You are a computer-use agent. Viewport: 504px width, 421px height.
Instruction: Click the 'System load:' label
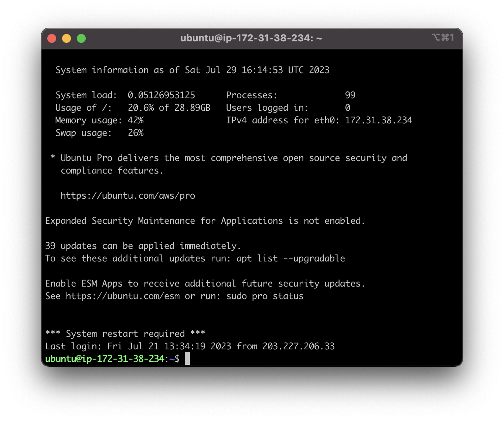86,95
